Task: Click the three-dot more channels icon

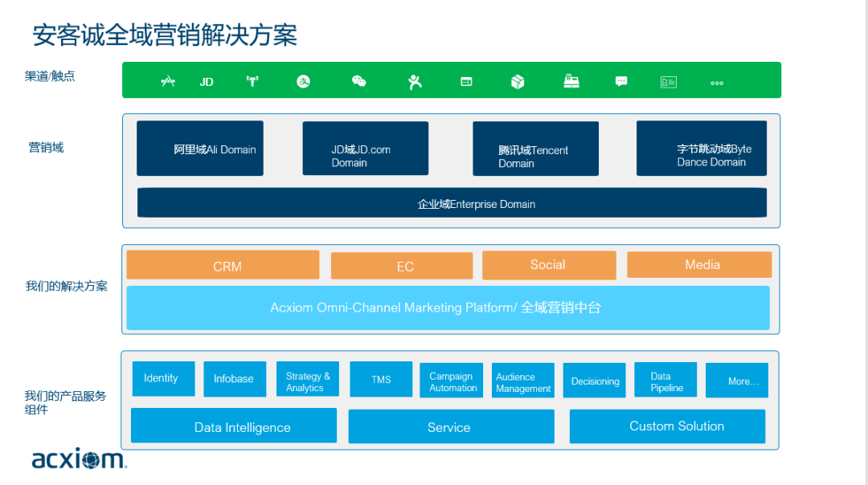Action: pyautogui.click(x=717, y=83)
